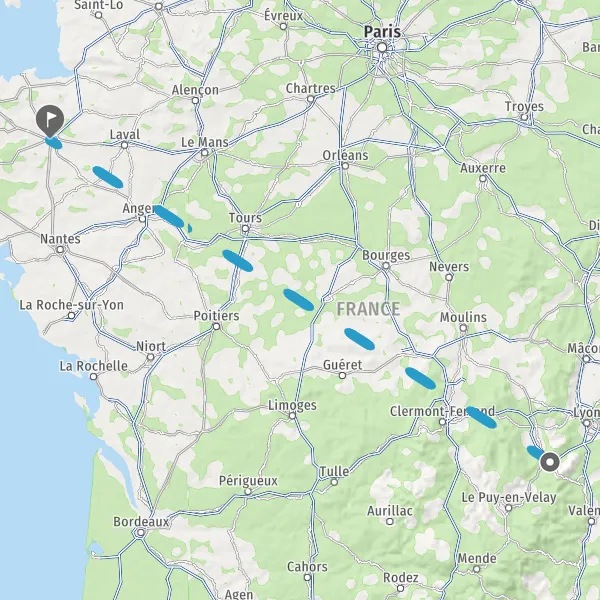Viewport: 600px width, 600px height.
Task: Select the Limoges city marker
Action: point(292,416)
